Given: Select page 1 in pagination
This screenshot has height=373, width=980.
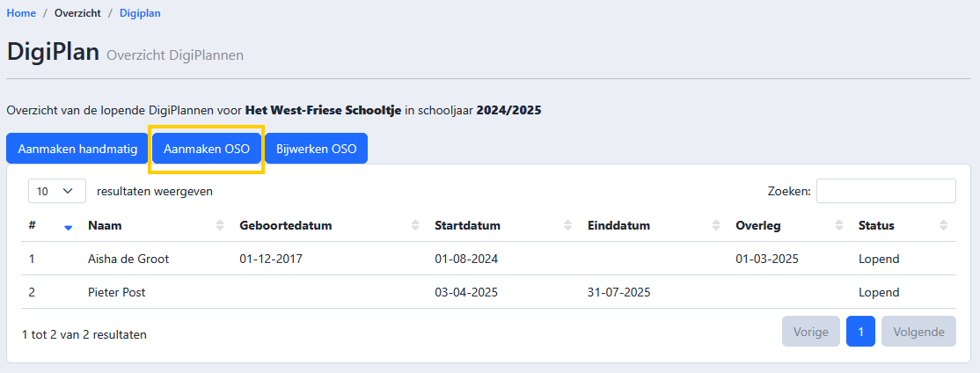Looking at the screenshot, I should click(860, 332).
